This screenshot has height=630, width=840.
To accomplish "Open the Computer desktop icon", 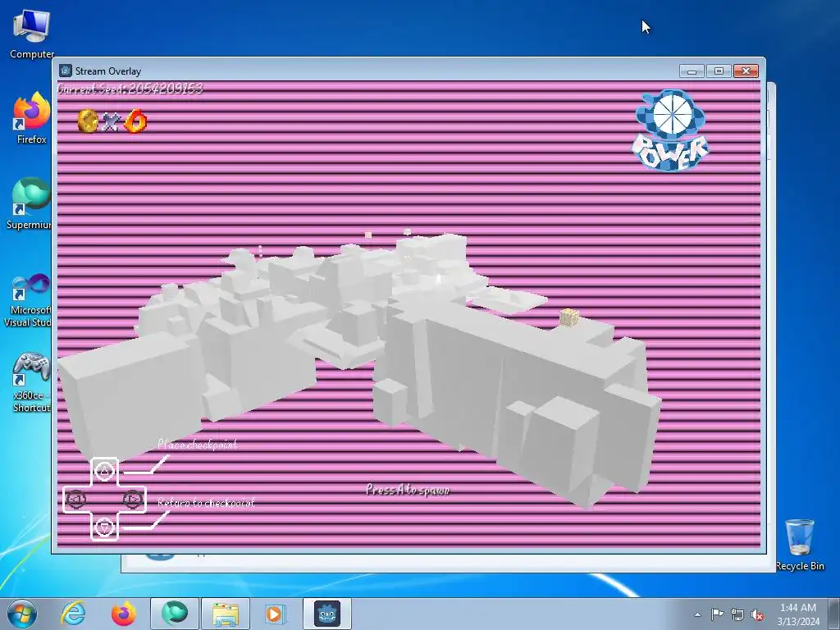I will tap(31, 34).
